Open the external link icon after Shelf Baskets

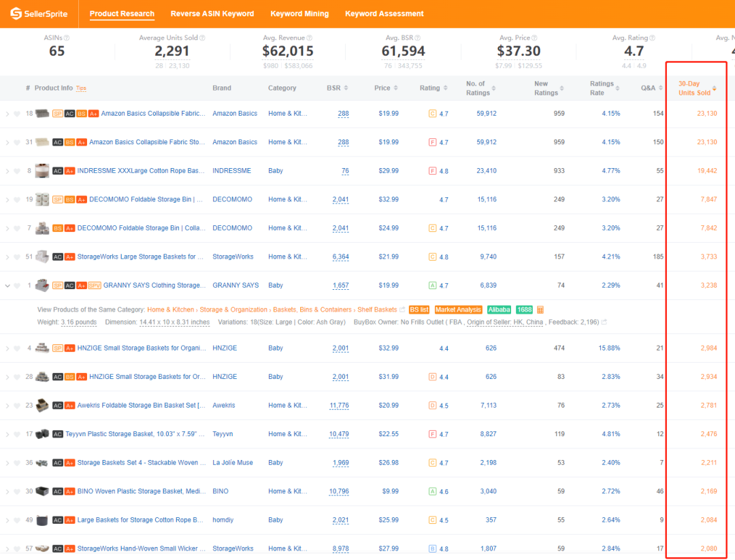pyautogui.click(x=402, y=310)
